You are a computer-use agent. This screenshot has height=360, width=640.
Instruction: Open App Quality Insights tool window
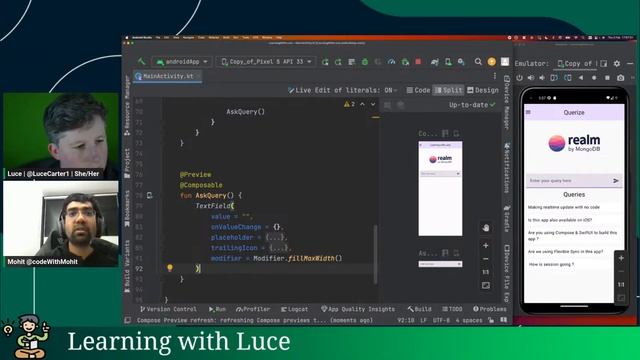tap(358, 309)
